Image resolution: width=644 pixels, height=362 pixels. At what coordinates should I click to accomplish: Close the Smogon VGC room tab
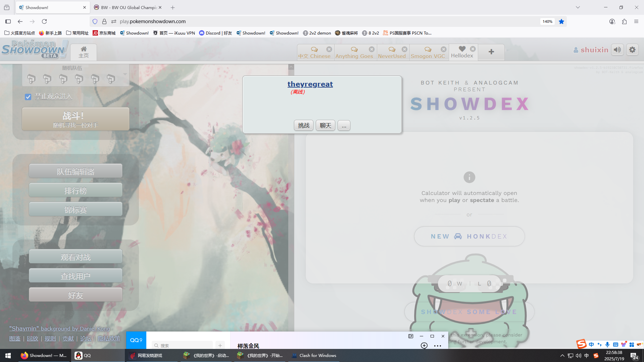click(x=444, y=49)
